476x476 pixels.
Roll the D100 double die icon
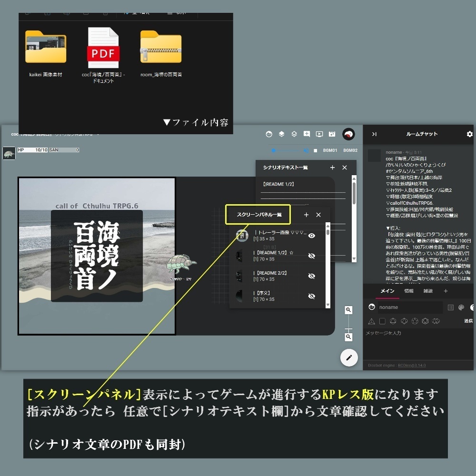click(436, 321)
